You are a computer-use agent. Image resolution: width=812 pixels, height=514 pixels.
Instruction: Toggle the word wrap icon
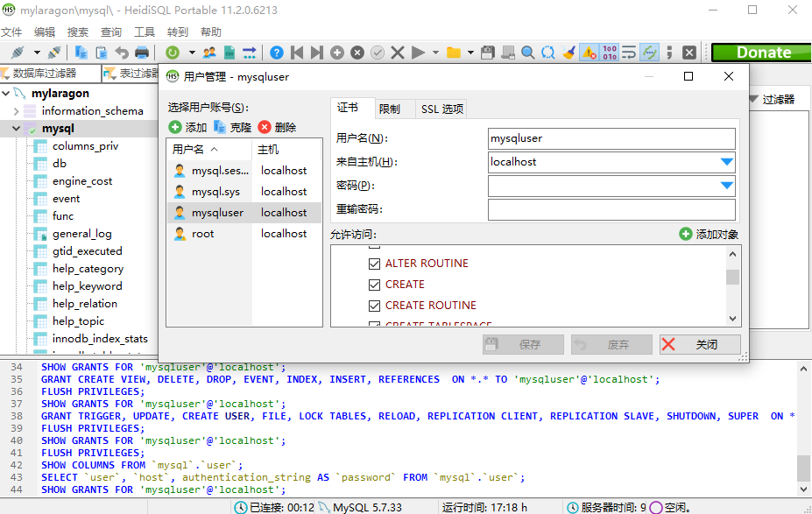(x=629, y=53)
